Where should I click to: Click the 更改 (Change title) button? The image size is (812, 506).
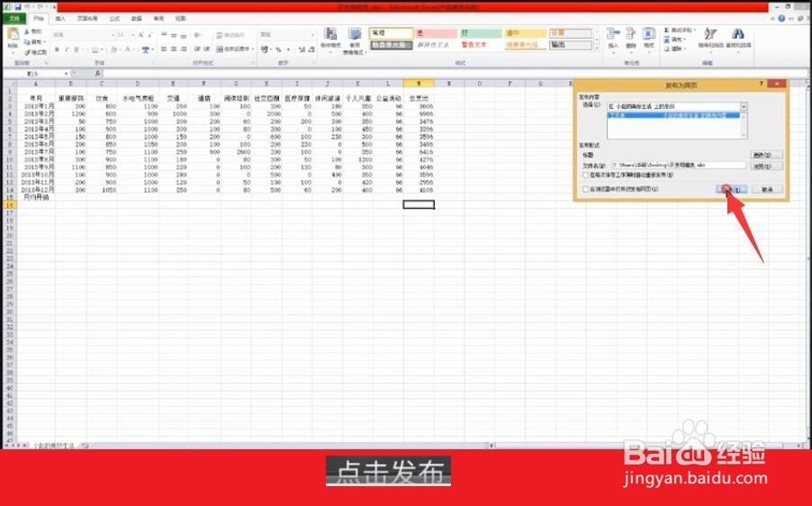[766, 155]
